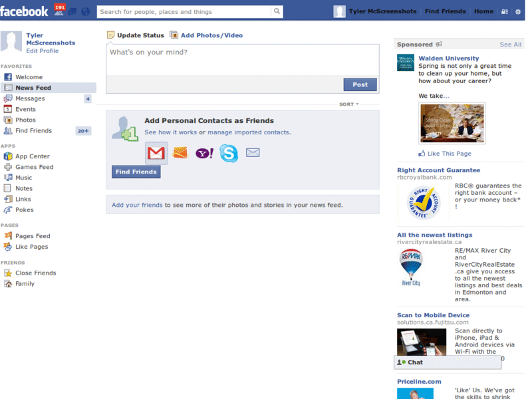Select the Windows Live Hotmail icon

coord(180,153)
